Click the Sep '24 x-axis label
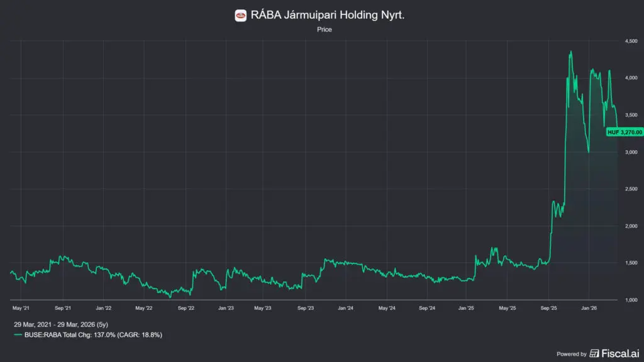 (x=427, y=308)
